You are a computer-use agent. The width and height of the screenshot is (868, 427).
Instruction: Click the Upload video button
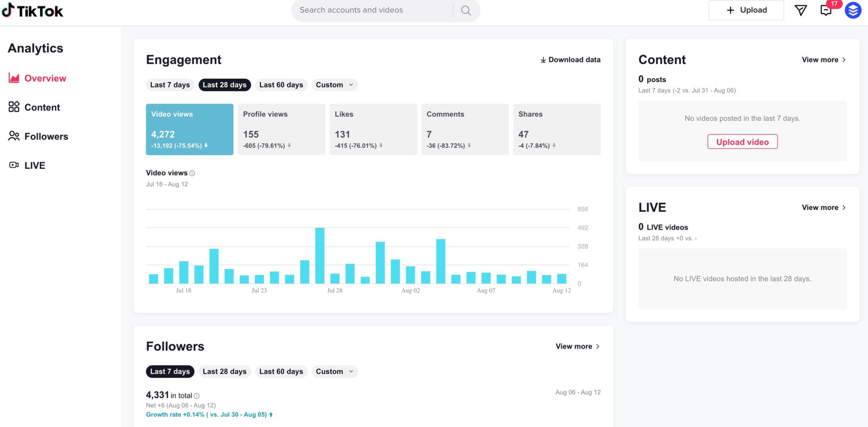tap(742, 142)
